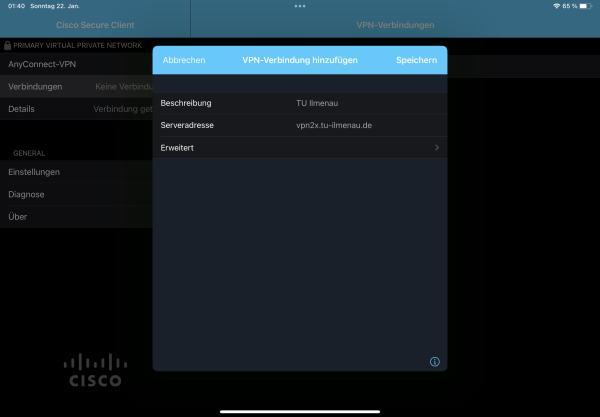Select the AnyConnect-VPN row
This screenshot has height=417, width=600.
coord(77,64)
